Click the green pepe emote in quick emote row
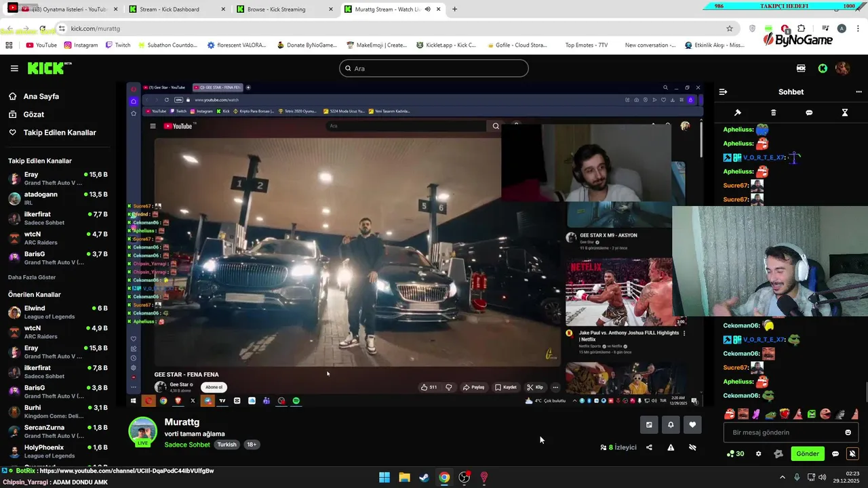868x488 pixels. [771, 413]
